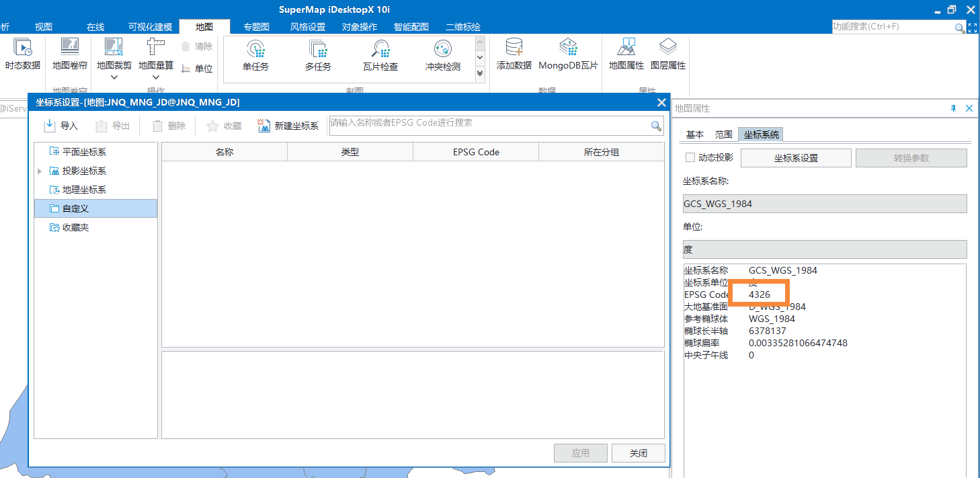Select 平面坐标系 in the tree
The width and height of the screenshot is (980, 478).
[x=84, y=152]
